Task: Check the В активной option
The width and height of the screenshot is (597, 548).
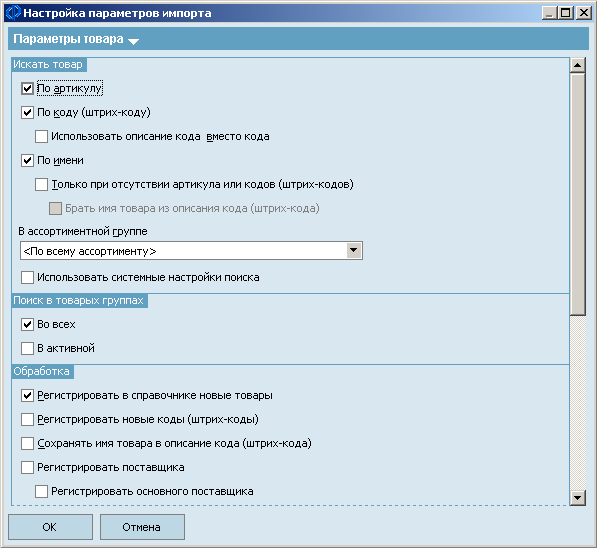Action: [x=27, y=348]
